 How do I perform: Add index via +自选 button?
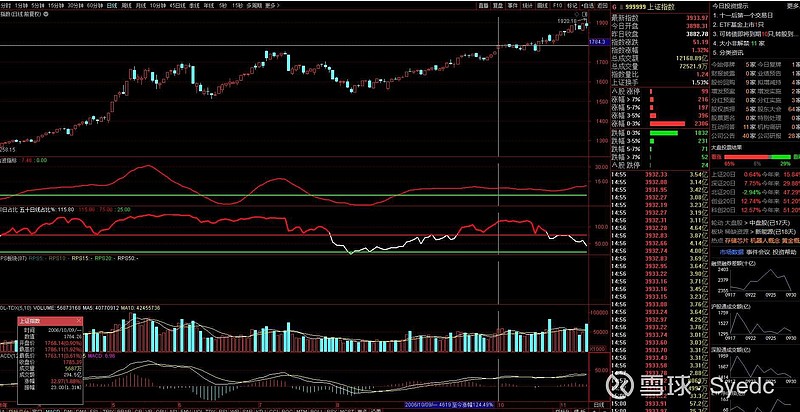point(588,5)
